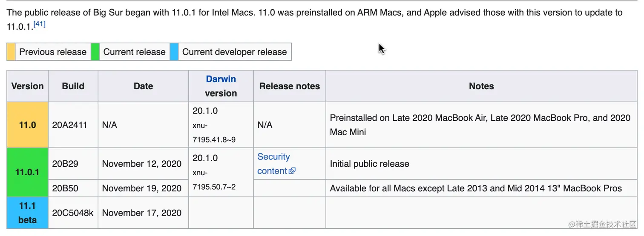Click the Notes column header
644x236 pixels.
point(481,86)
